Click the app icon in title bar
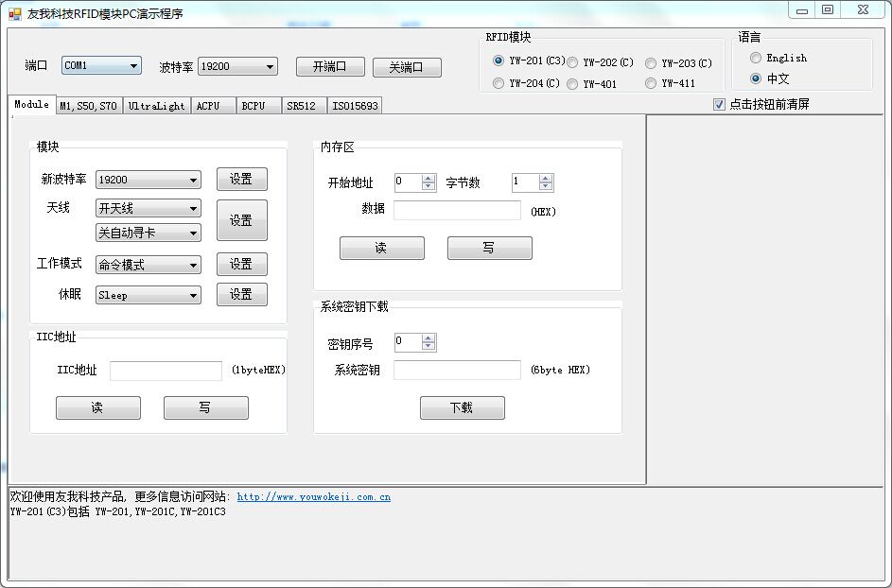 [x=14, y=13]
